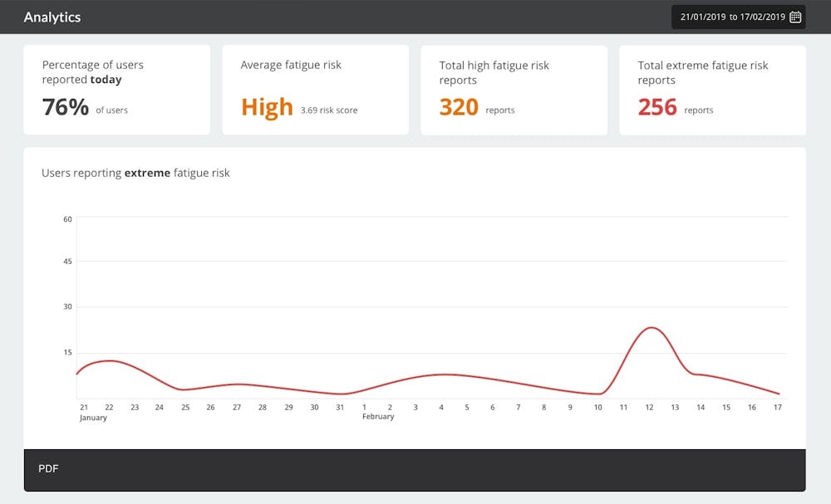
Task: Click the chart line peak at January 22
Action: point(109,360)
